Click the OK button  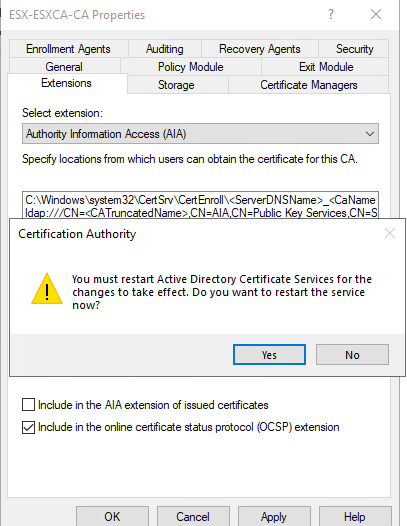tap(112, 517)
